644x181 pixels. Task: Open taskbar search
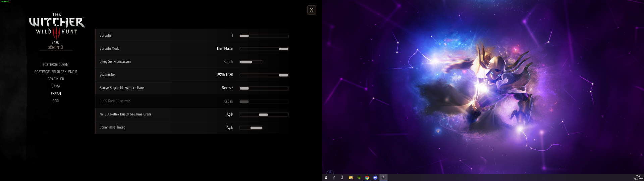(334, 178)
